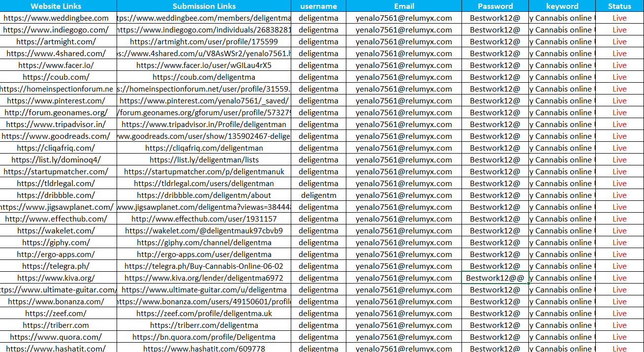Click the Website Links column header
644x352 pixels.
pyautogui.click(x=56, y=6)
